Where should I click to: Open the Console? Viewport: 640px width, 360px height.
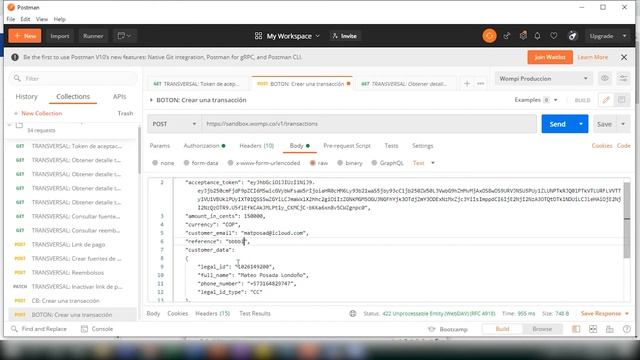[97, 329]
